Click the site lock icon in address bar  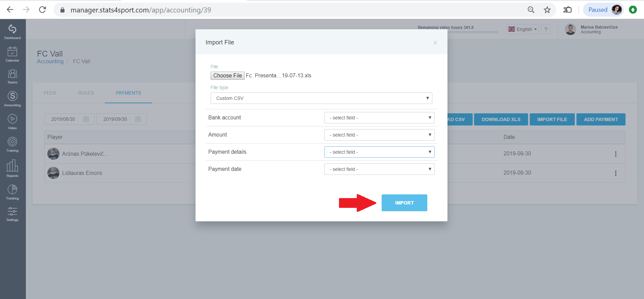[62, 10]
